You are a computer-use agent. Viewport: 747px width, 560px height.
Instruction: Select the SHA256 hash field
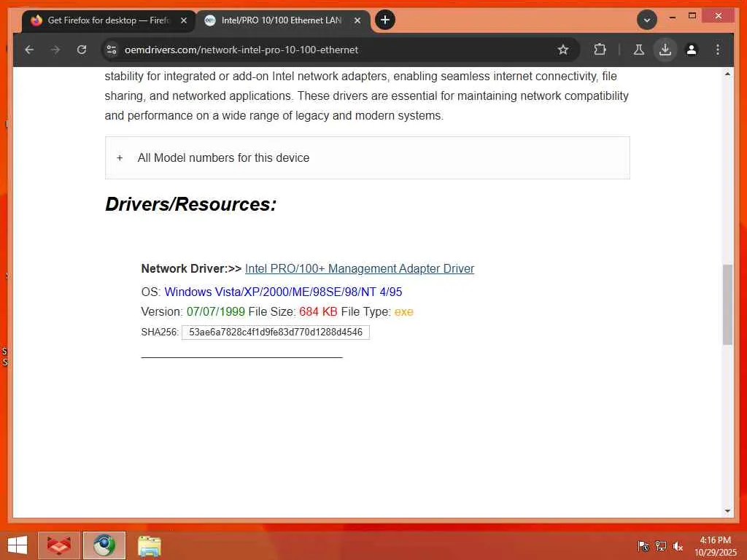point(275,332)
